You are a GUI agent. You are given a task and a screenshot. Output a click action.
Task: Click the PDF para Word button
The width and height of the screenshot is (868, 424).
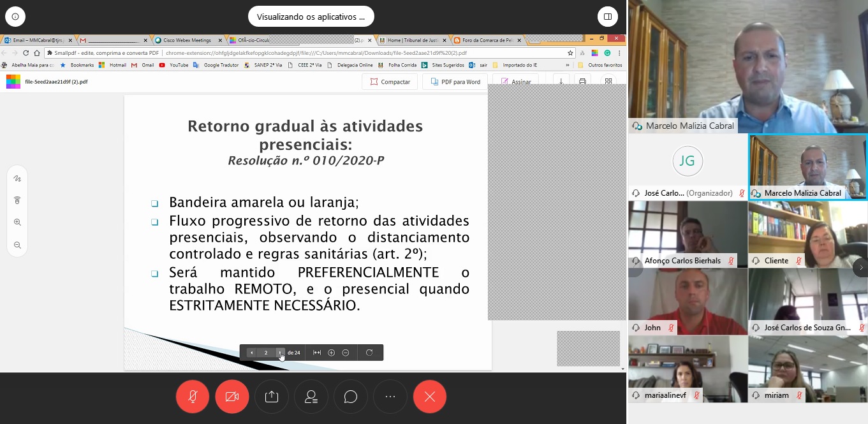(x=455, y=82)
